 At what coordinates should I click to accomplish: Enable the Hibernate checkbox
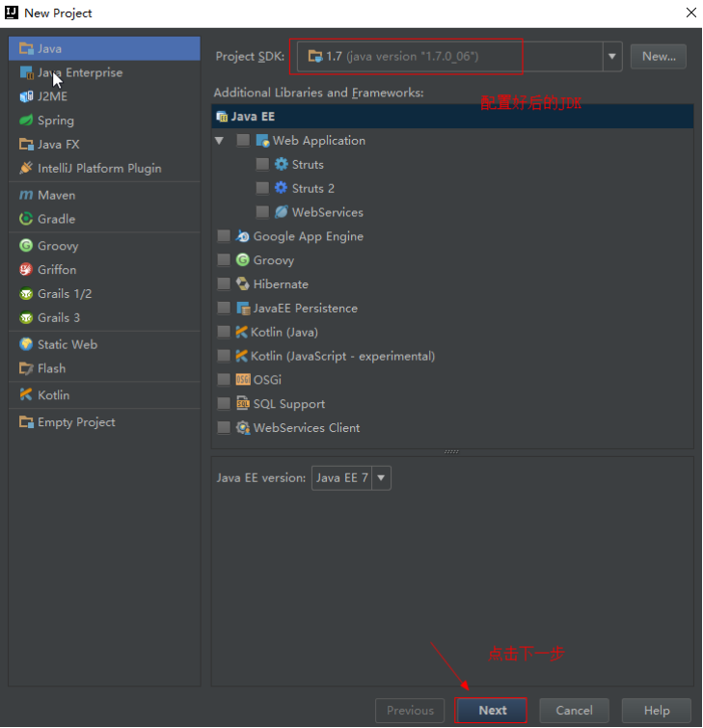224,283
